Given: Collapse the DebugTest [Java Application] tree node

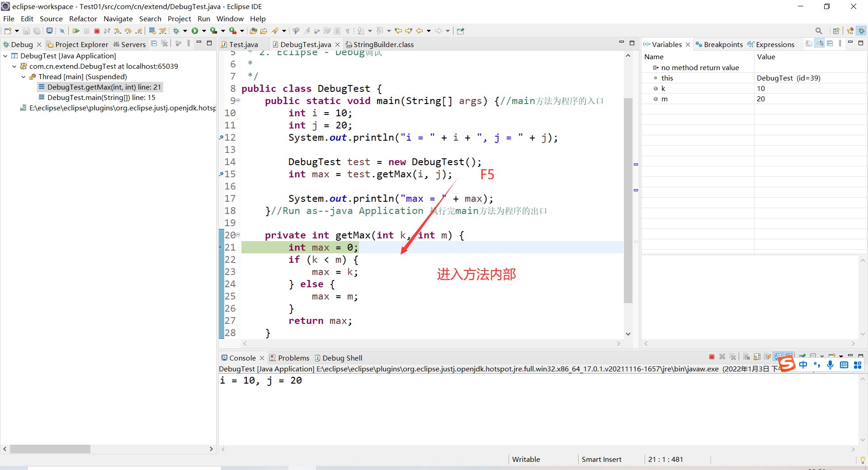Looking at the screenshot, I should pos(5,56).
